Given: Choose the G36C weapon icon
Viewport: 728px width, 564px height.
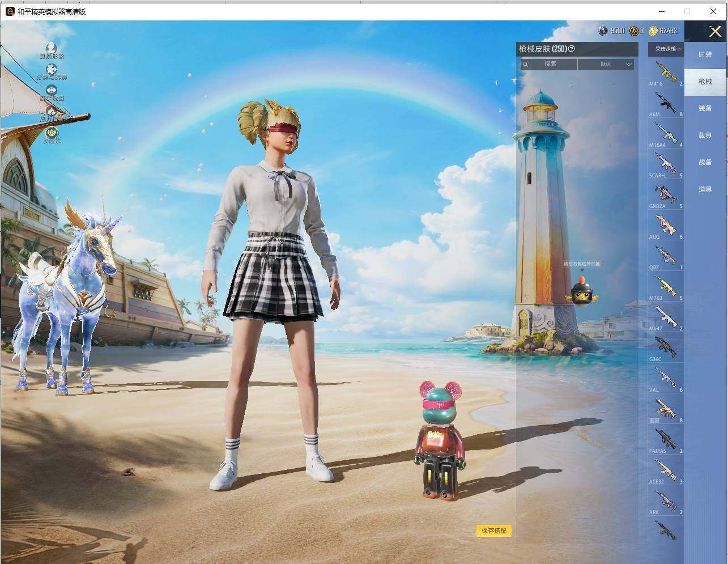Looking at the screenshot, I should point(666,348).
